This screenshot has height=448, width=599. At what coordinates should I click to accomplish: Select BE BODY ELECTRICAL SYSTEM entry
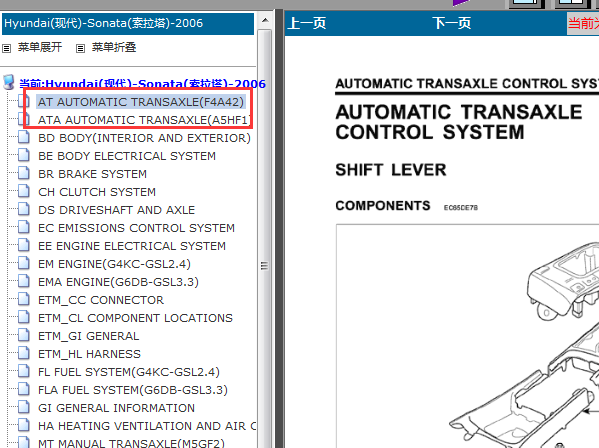point(127,156)
